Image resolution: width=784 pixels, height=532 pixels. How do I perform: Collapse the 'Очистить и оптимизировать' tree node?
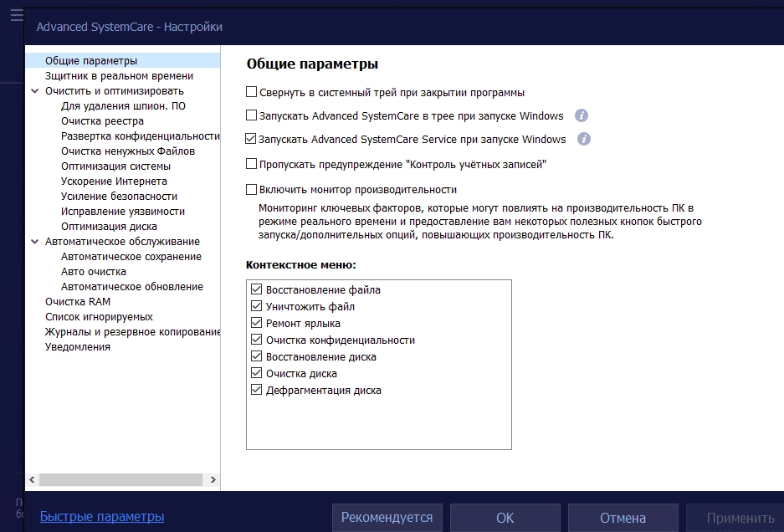click(x=35, y=91)
